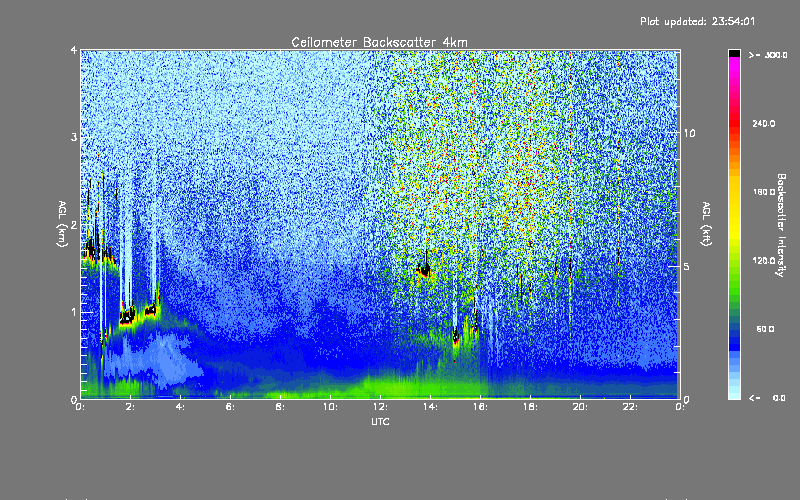Click the "<= 0.0" colorbar label

767,398
